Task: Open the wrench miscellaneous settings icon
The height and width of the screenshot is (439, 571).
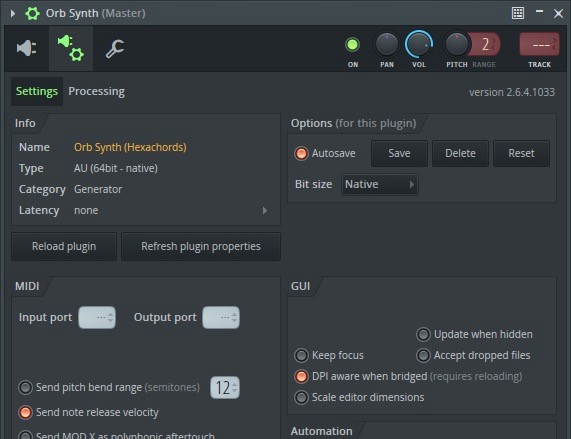Action: 115,49
